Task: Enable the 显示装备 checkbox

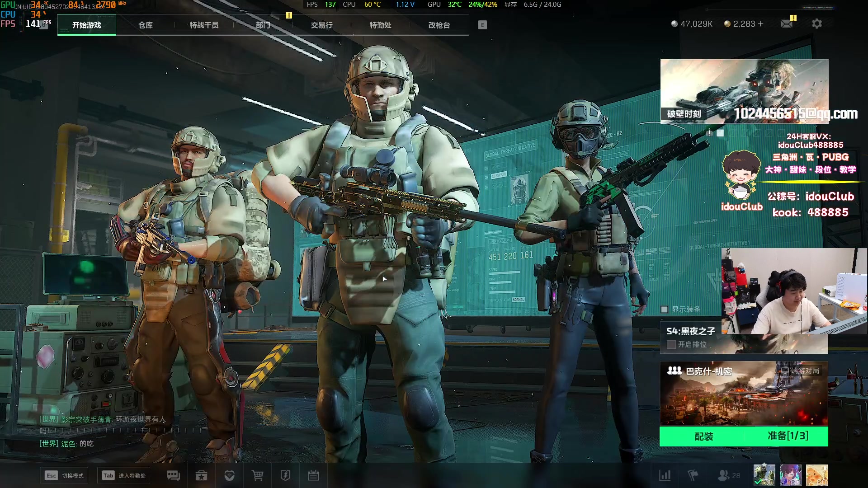Action: tap(664, 310)
